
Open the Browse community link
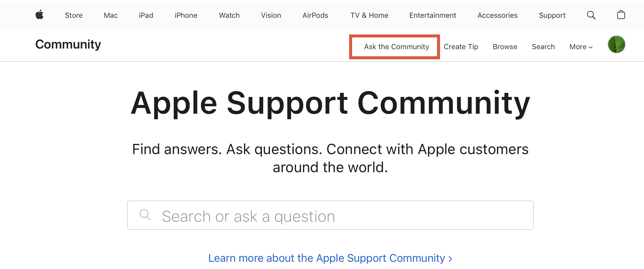click(x=505, y=47)
